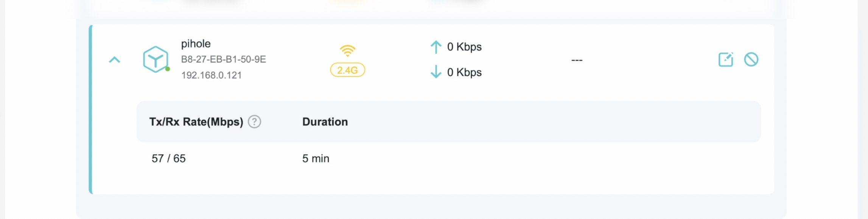Viewport: 868px width, 219px height.
Task: Click the 57 / 65 rate value
Action: (x=168, y=158)
